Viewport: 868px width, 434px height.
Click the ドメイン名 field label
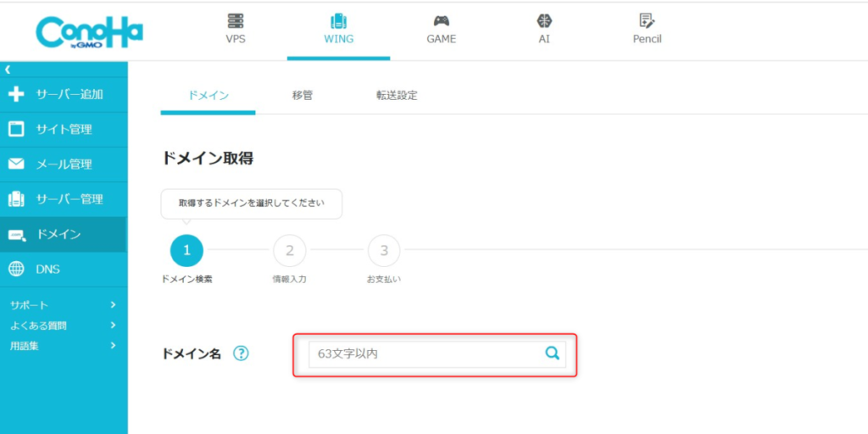(x=192, y=354)
